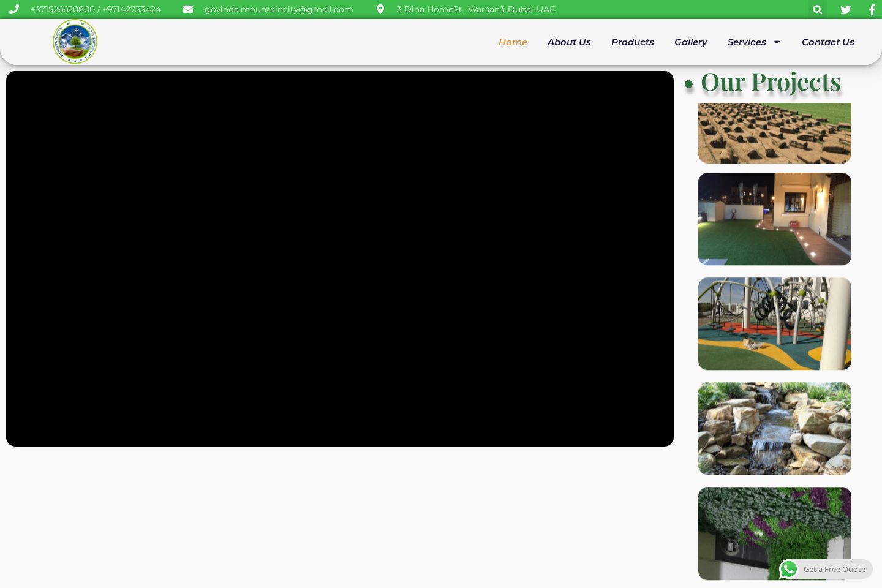Open the Gallery menu item
Viewport: 882px width, 588px height.
pyautogui.click(x=690, y=42)
